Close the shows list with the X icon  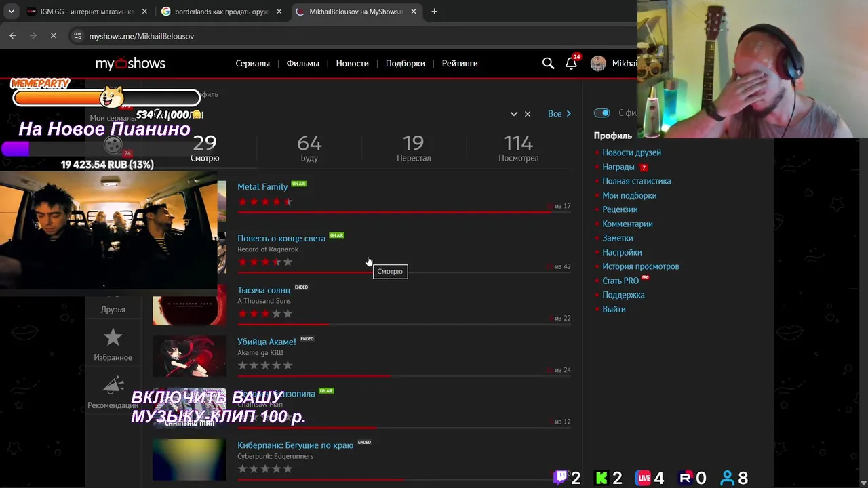[528, 114]
